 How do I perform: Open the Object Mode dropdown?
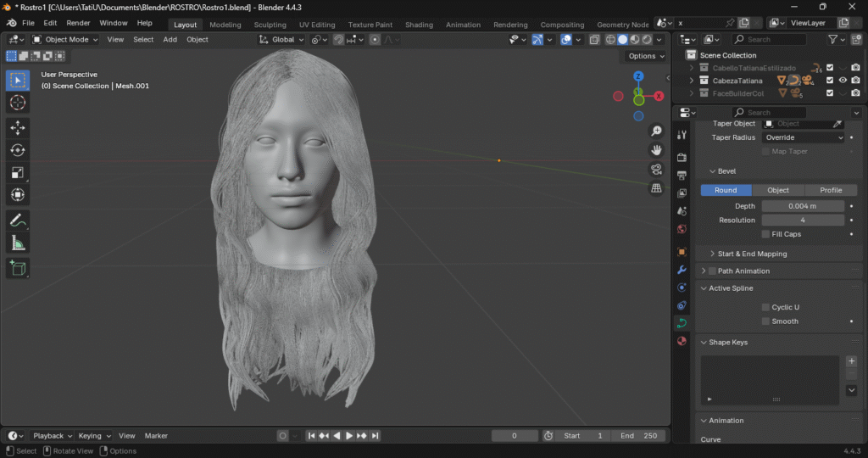click(x=66, y=39)
